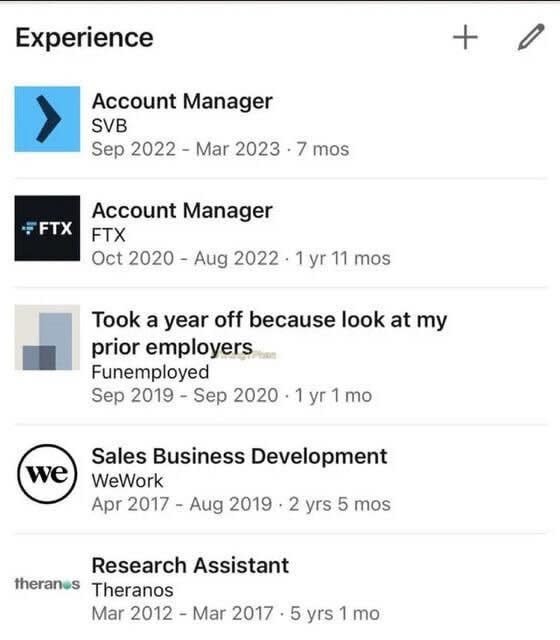This screenshot has width=560, height=640.
Task: Click the Research Assistant title
Action: click(x=190, y=565)
